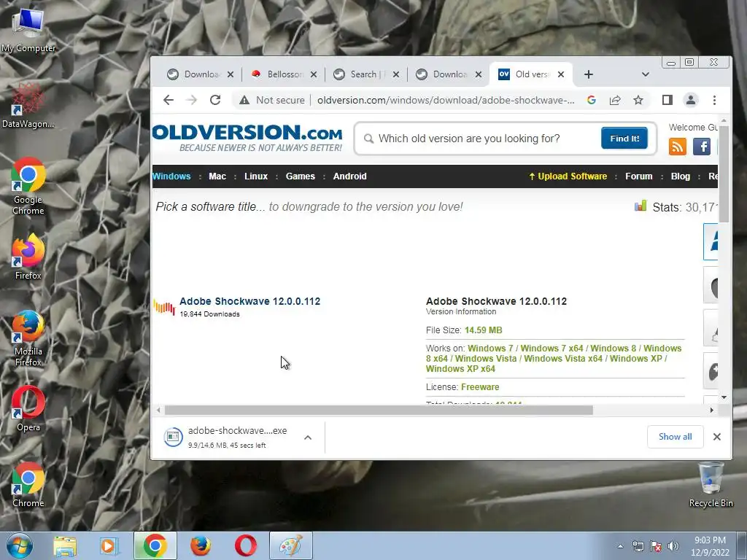Image resolution: width=747 pixels, height=560 pixels.
Task: Open RSS feed icon on OldVersion
Action: point(678,147)
